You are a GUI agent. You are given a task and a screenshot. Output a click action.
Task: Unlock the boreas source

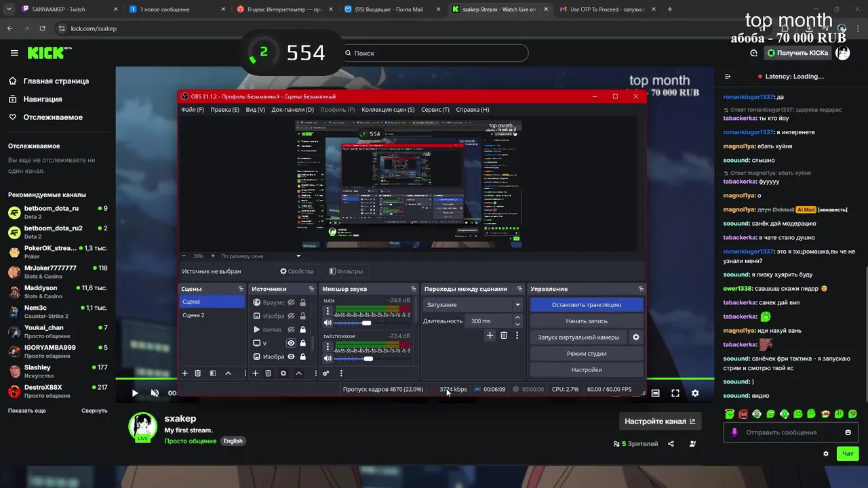click(x=302, y=329)
